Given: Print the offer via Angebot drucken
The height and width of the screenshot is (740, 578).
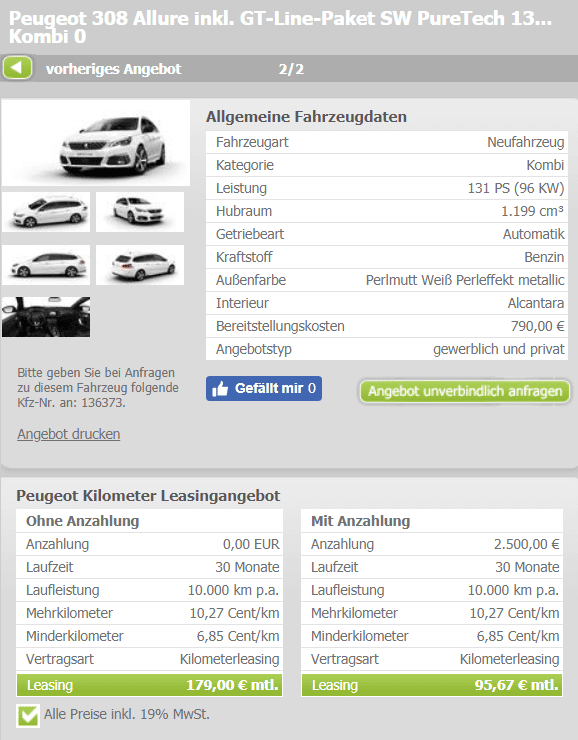Looking at the screenshot, I should [69, 434].
